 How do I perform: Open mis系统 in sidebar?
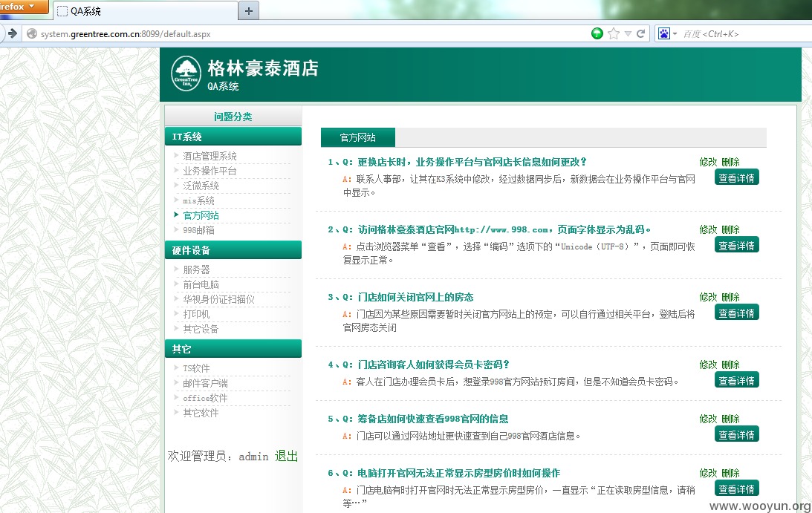[x=198, y=200]
